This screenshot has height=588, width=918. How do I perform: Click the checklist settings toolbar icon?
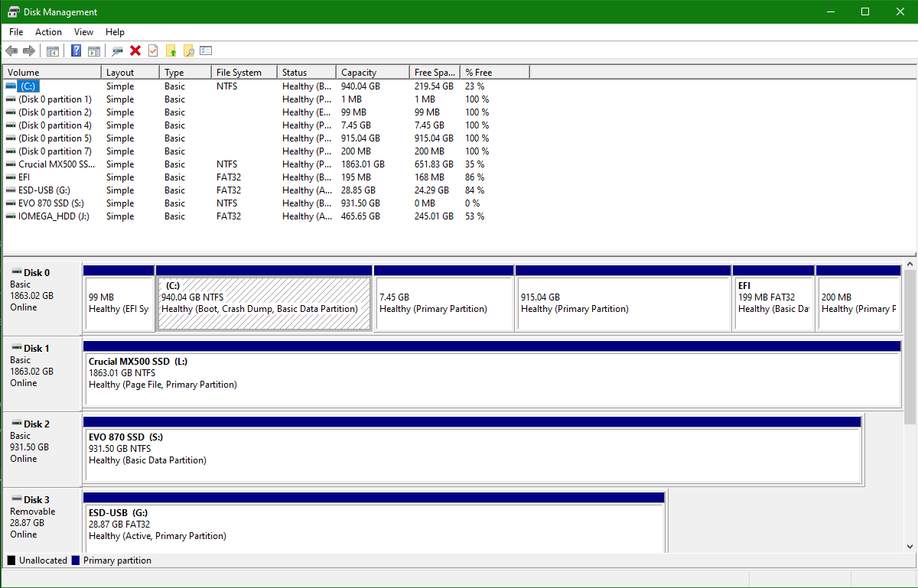click(x=206, y=50)
